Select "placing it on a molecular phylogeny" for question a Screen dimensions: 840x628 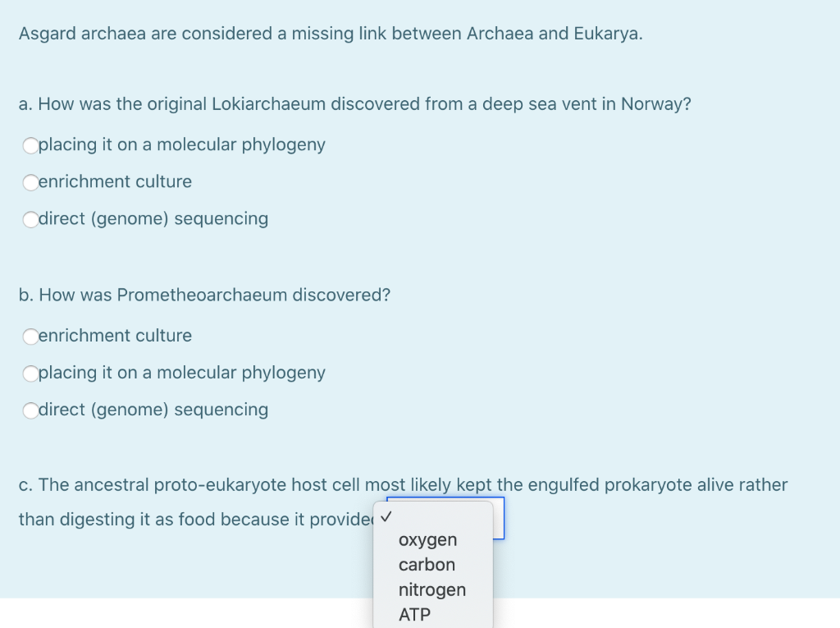(31, 145)
